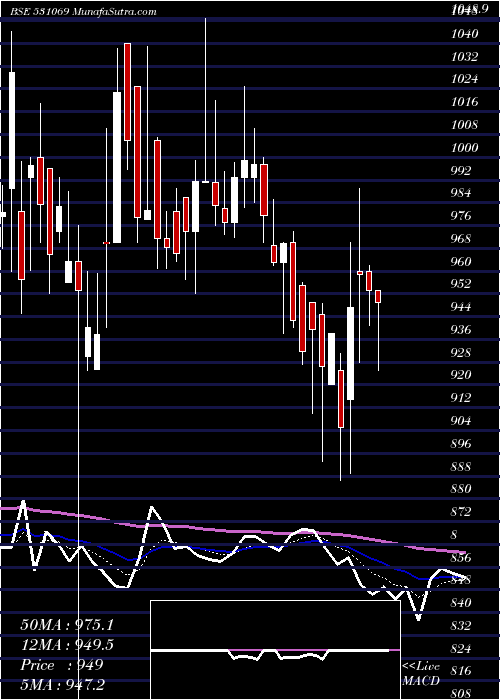
Task: Click the 976 price axis label
Action: tap(461, 216)
